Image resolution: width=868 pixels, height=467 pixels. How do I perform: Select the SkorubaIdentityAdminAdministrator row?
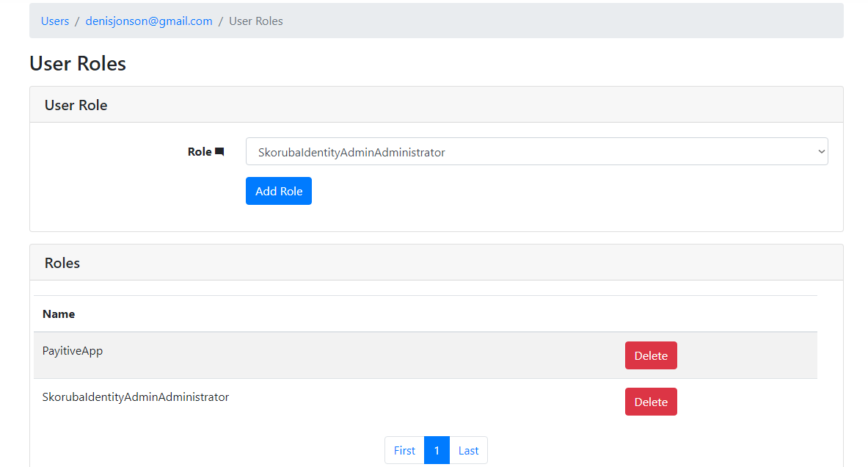[x=136, y=397]
